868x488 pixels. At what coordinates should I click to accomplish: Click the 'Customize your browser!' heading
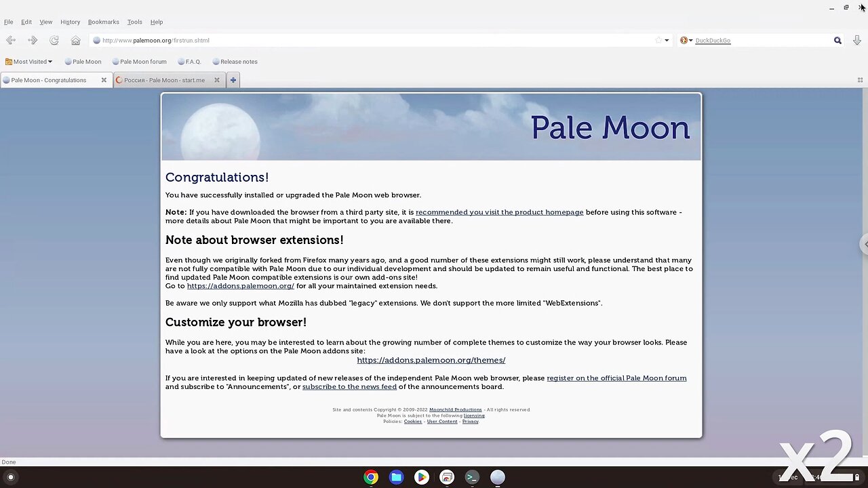click(236, 322)
